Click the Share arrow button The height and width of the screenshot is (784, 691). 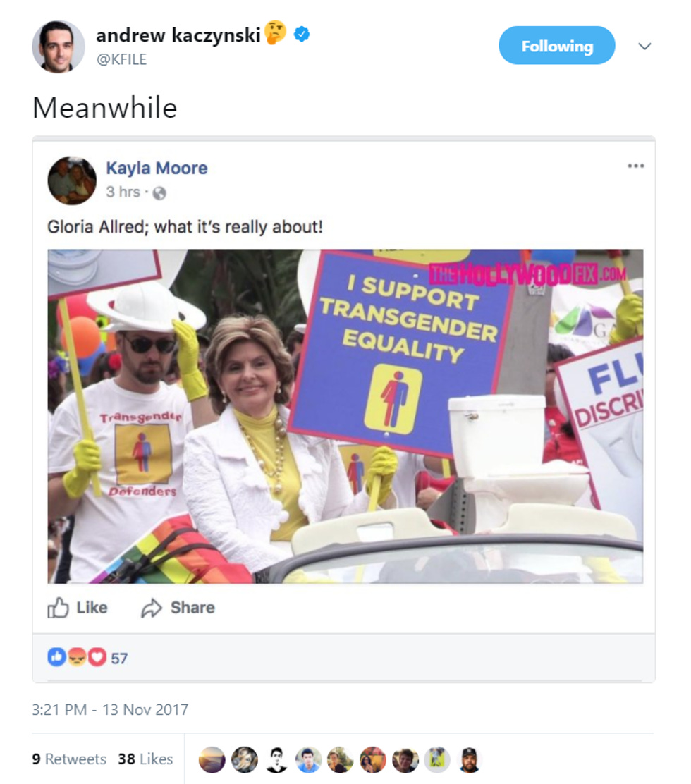click(178, 608)
